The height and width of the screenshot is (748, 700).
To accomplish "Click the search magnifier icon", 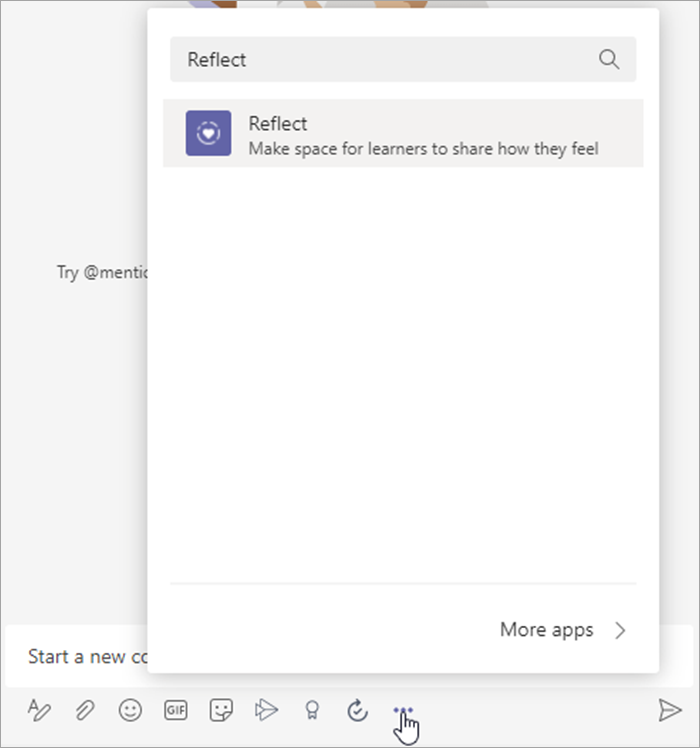I will (609, 60).
